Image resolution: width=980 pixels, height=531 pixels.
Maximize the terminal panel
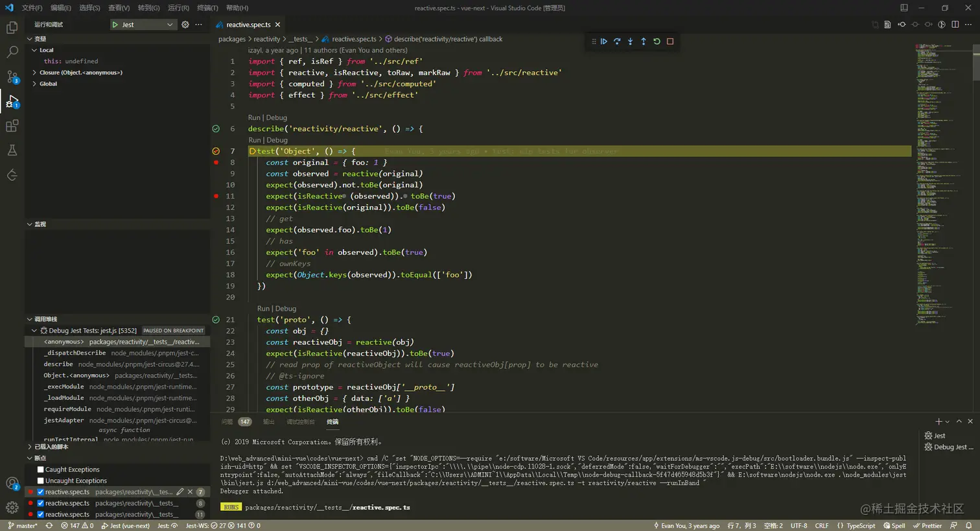pyautogui.click(x=959, y=421)
